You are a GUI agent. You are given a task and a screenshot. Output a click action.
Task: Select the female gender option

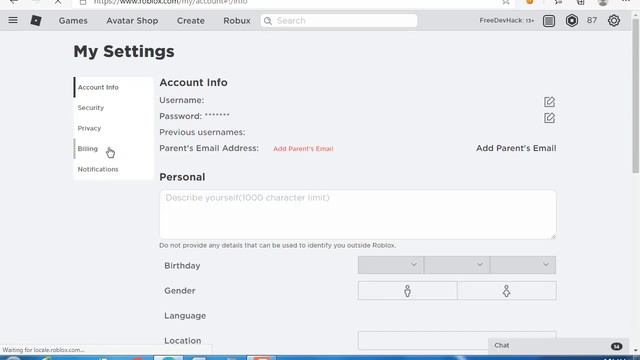coord(507,291)
